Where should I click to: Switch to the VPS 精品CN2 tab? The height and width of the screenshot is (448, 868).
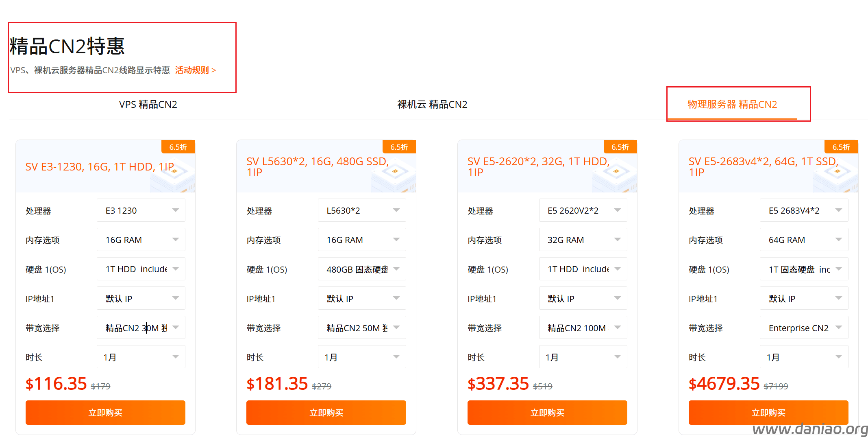[148, 105]
